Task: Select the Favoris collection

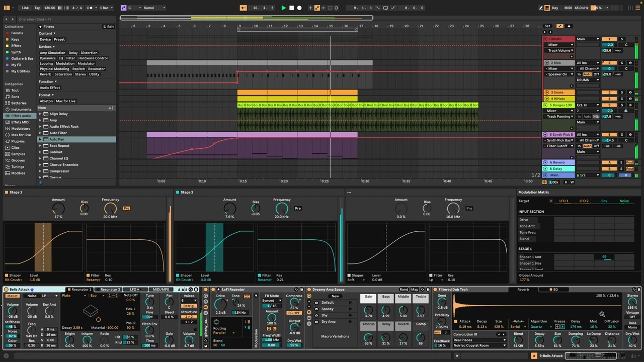Action: click(x=17, y=33)
